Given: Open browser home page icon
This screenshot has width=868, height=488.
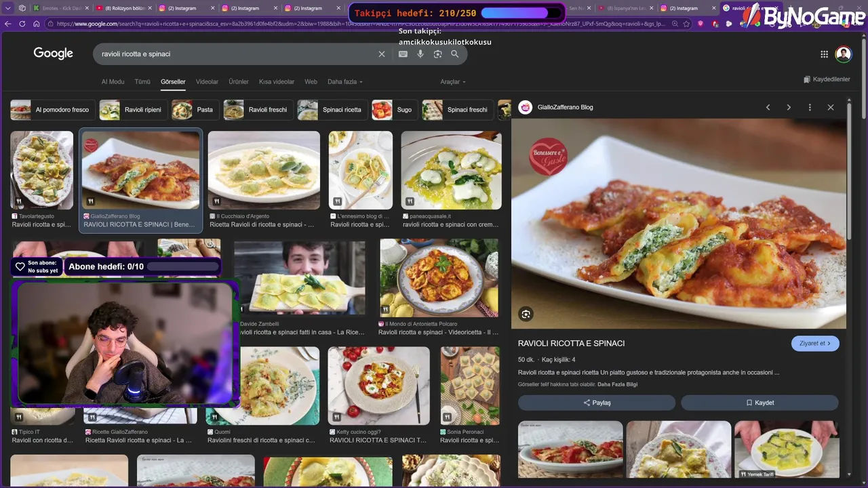Looking at the screenshot, I should click(x=36, y=24).
